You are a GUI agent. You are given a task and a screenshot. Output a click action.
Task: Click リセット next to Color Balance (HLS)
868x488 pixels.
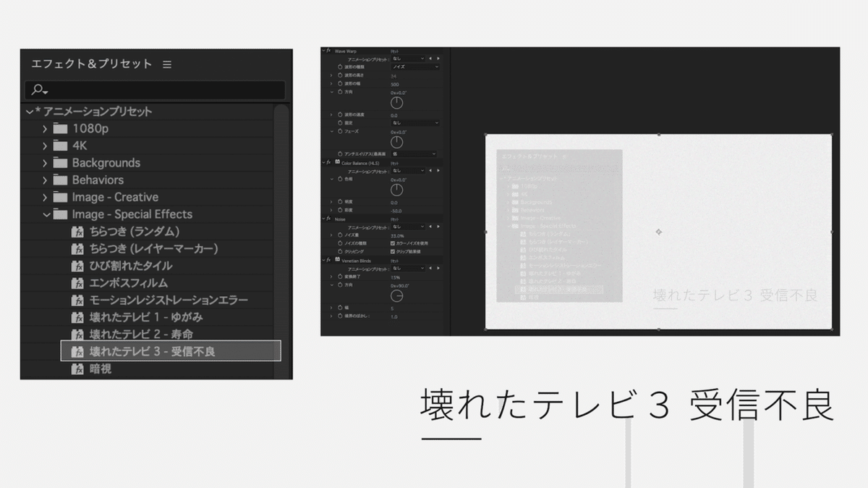point(395,161)
